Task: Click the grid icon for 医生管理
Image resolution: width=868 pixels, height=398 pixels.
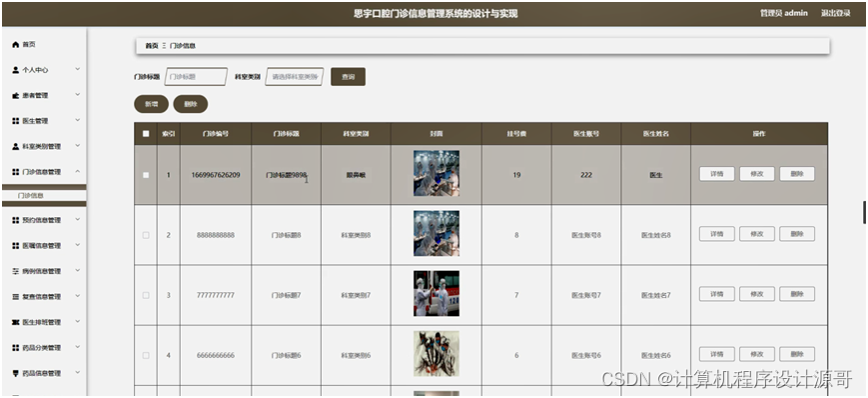Action: [16, 121]
